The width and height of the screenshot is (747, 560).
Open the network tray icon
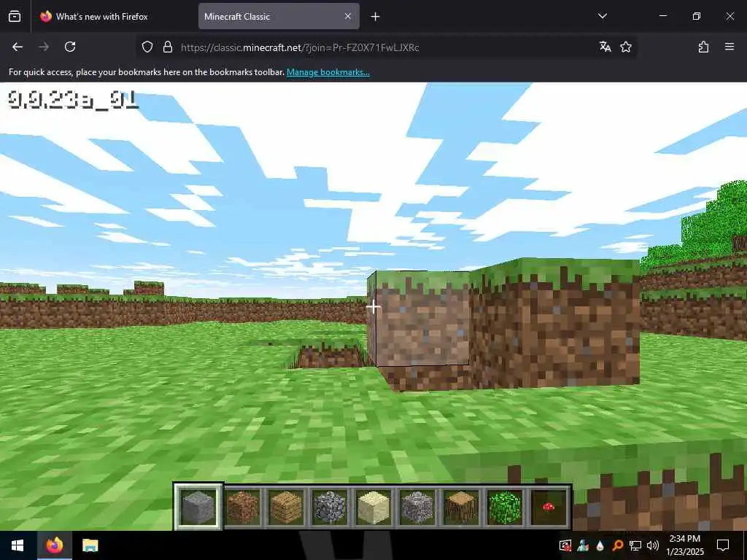(x=635, y=545)
